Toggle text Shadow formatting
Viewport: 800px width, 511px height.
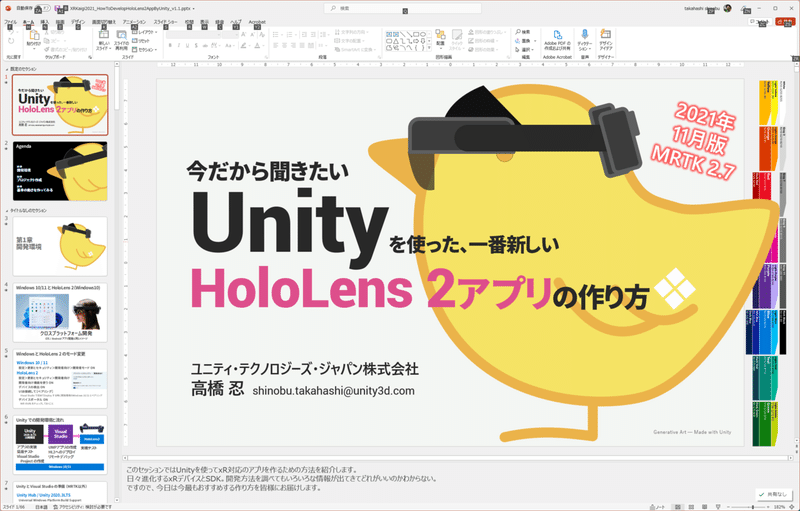tap(196, 45)
